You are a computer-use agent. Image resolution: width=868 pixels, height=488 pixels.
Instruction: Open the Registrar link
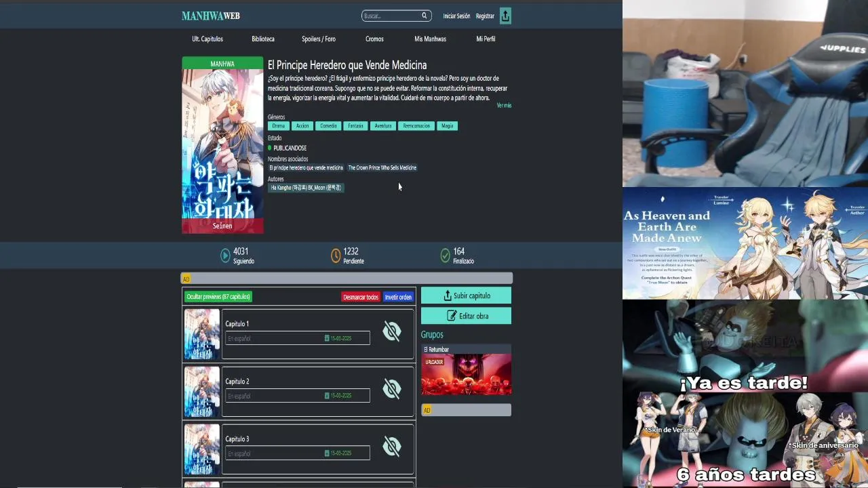coord(485,16)
